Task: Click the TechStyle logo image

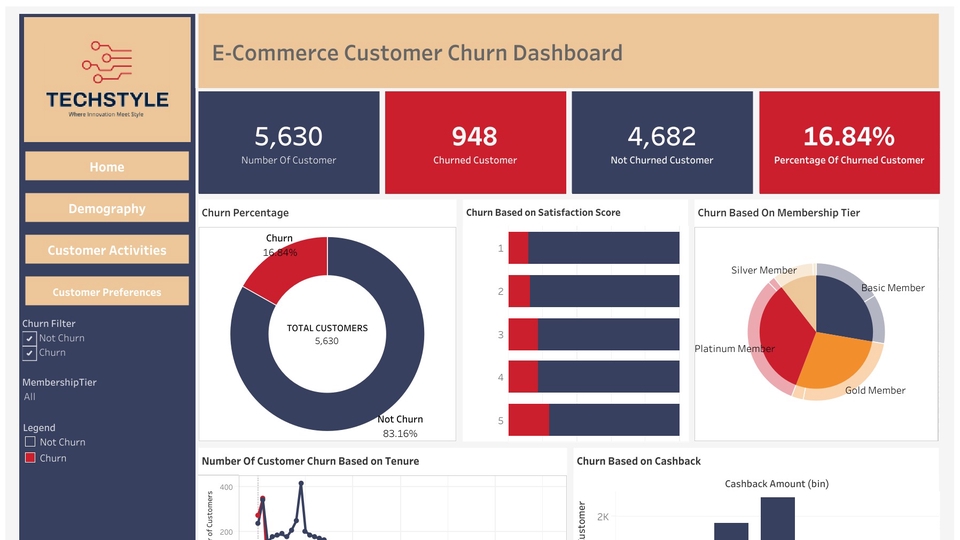Action: coord(107,79)
